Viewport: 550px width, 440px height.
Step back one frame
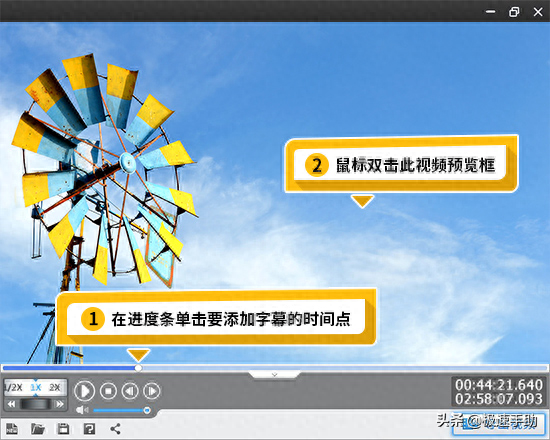pyautogui.click(x=130, y=391)
